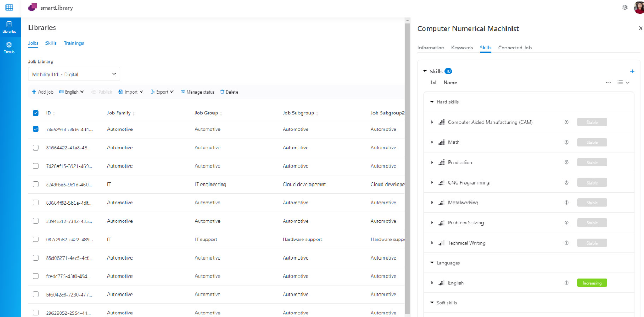Click the Manage status button
The image size is (644, 317).
(198, 92)
